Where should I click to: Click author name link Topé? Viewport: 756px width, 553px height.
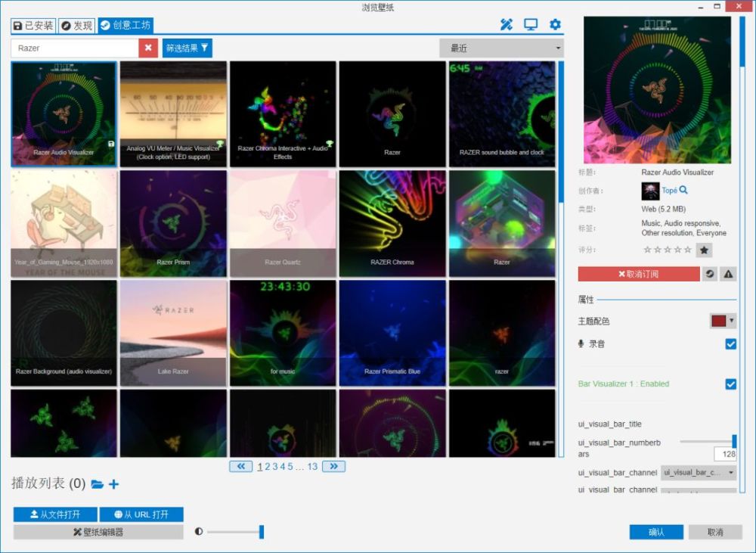click(669, 191)
